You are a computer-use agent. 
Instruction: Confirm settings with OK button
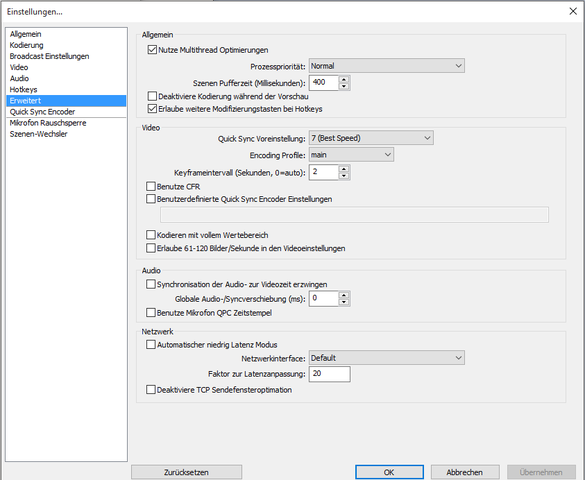389,472
